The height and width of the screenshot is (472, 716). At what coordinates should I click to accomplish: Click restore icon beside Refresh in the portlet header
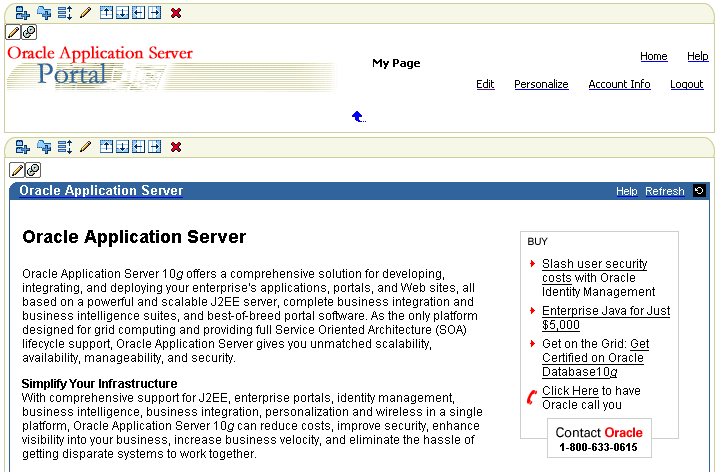tap(699, 191)
